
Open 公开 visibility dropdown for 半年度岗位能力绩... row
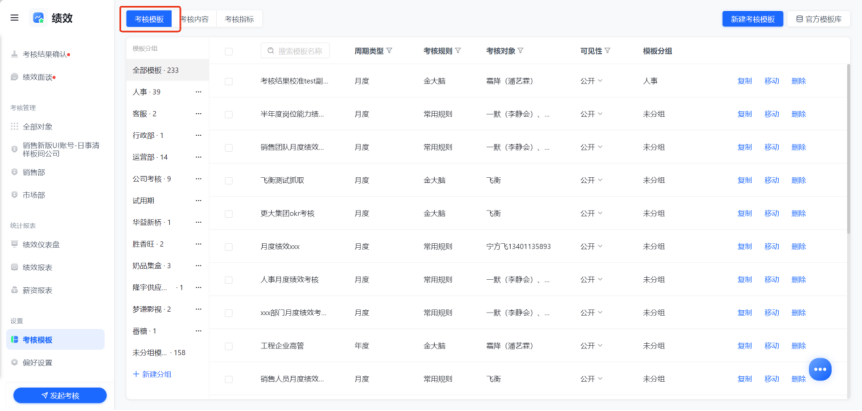(x=591, y=114)
